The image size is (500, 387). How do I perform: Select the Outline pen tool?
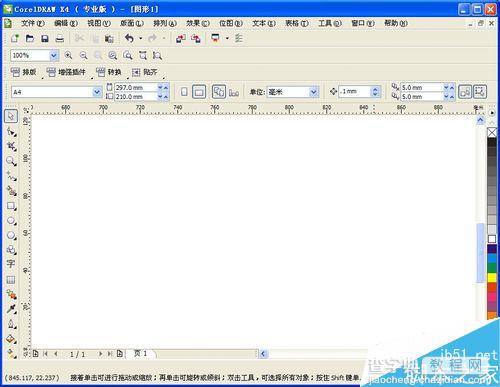click(x=11, y=324)
